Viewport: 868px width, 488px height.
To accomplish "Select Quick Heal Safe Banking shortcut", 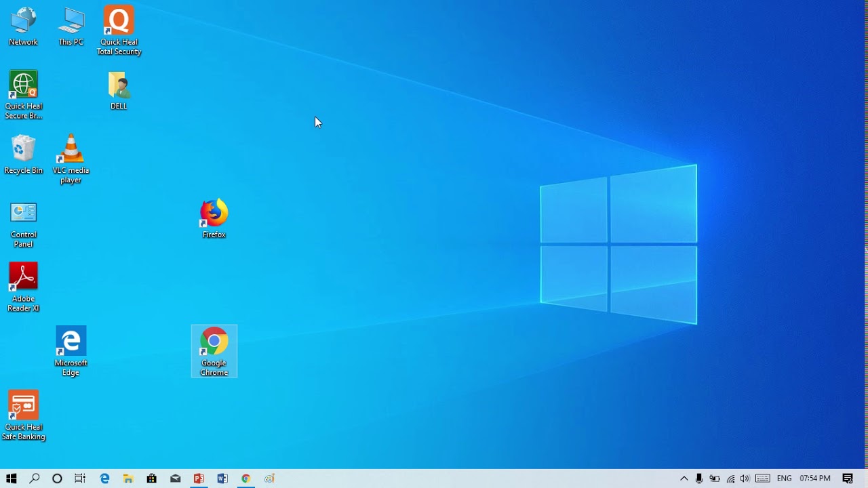I will click(23, 416).
